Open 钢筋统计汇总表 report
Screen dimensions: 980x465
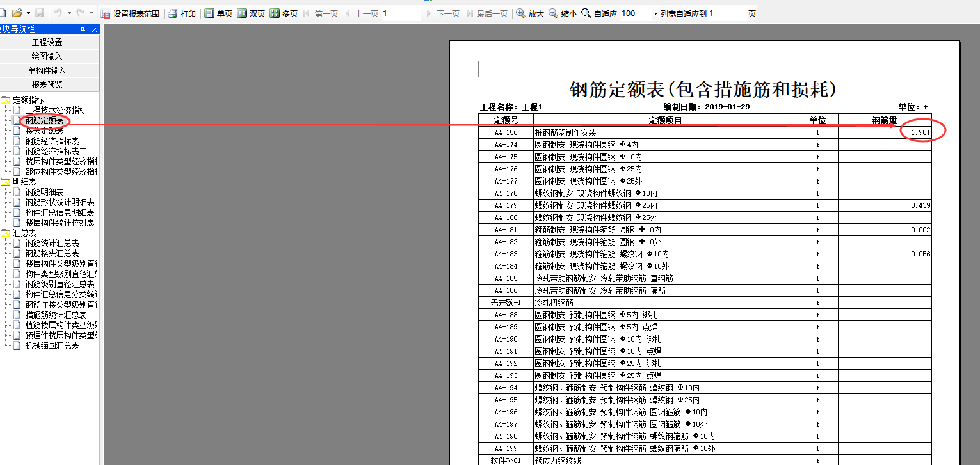point(52,243)
